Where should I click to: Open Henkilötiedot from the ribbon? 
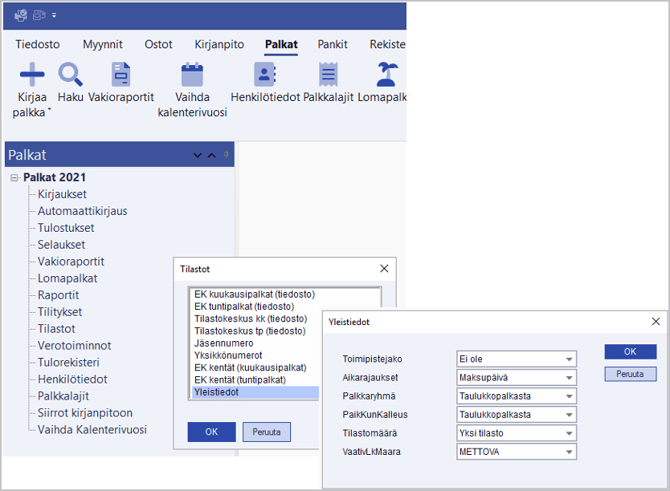[265, 74]
